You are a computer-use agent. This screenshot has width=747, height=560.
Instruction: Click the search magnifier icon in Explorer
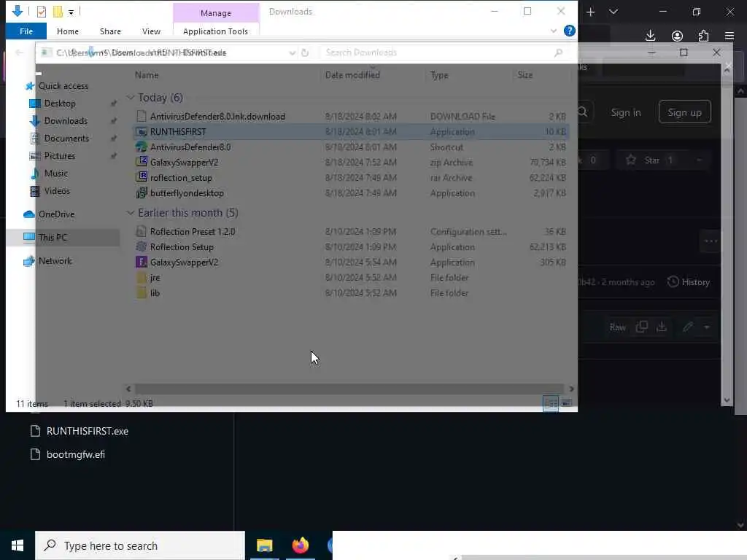(558, 52)
